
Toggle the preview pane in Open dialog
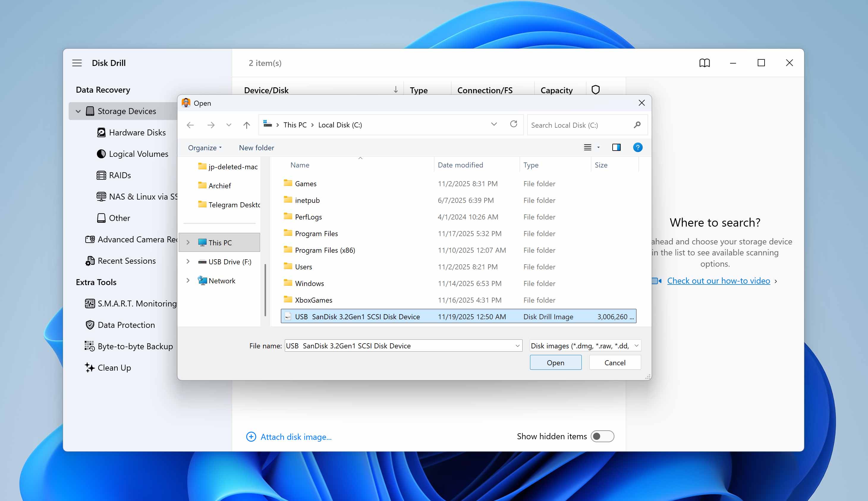[616, 147]
